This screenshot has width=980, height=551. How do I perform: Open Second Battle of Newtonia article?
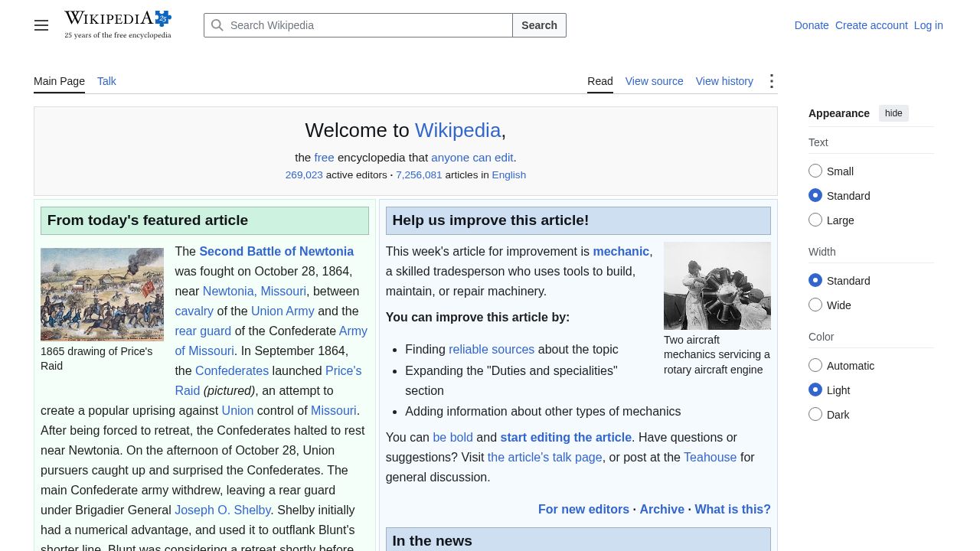click(x=276, y=251)
